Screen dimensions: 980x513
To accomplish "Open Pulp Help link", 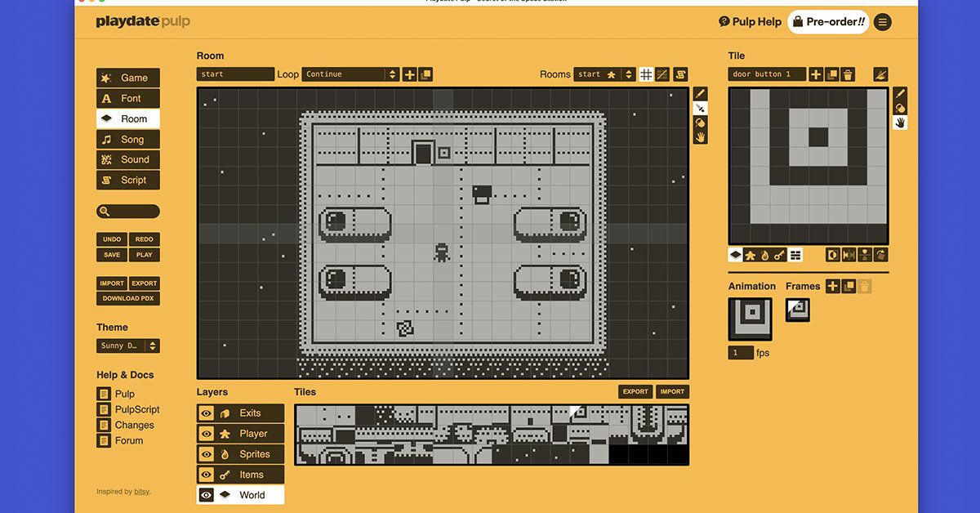I will click(750, 22).
